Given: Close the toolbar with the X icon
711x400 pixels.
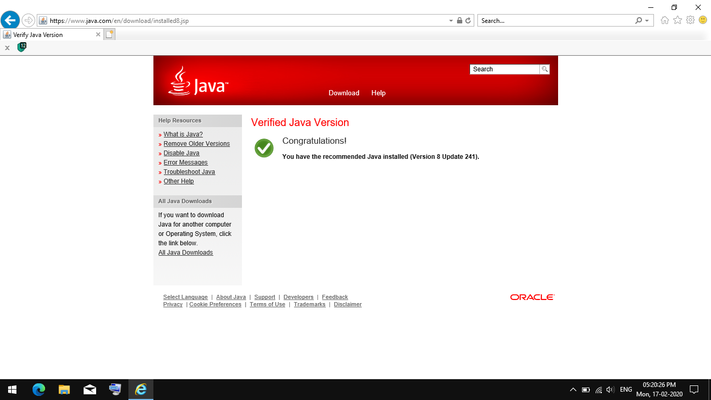Looking at the screenshot, I should 7,48.
